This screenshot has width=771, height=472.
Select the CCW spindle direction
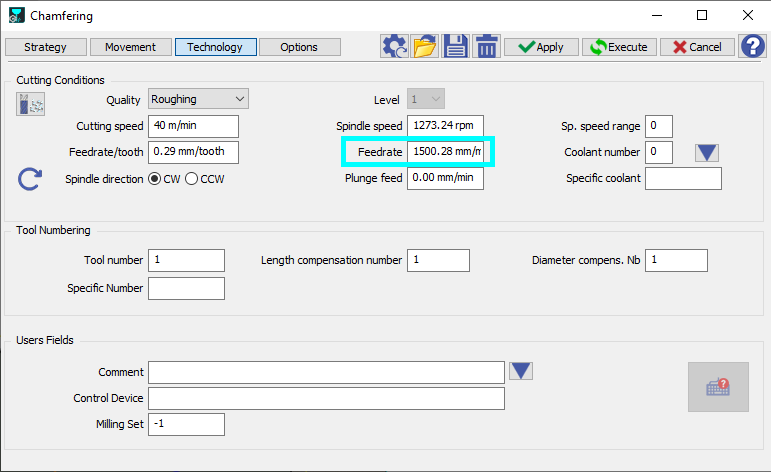(192, 179)
